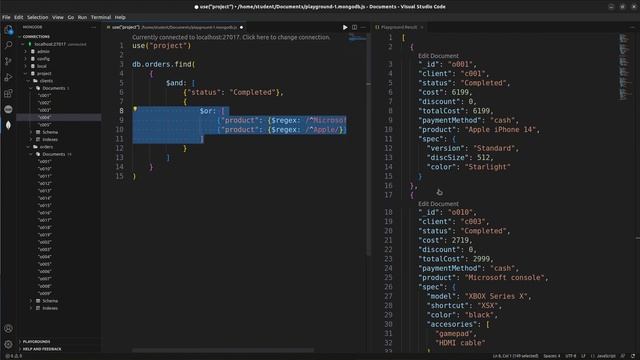Click Edit Document above the o010 result
This screenshot has width=640, height=360.
tap(438, 204)
